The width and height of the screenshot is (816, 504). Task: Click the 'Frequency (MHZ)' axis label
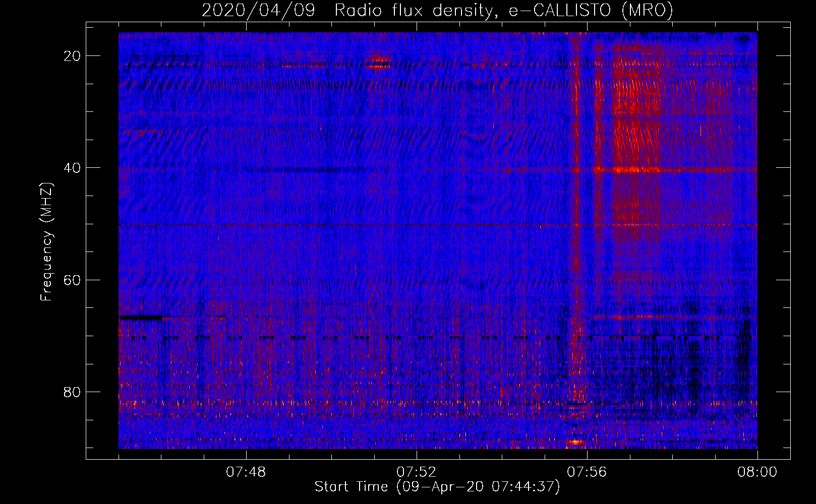point(46,242)
